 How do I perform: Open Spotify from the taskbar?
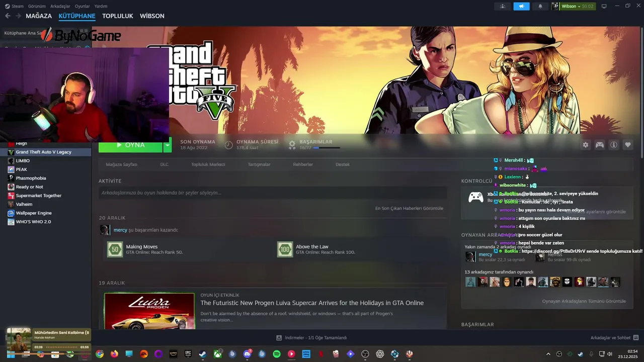tap(277, 354)
